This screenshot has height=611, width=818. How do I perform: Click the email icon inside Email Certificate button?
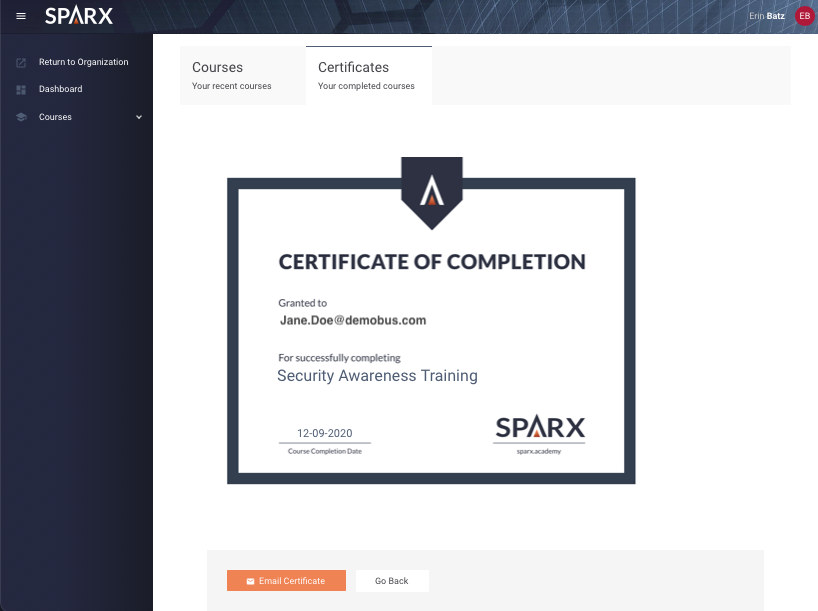point(249,580)
